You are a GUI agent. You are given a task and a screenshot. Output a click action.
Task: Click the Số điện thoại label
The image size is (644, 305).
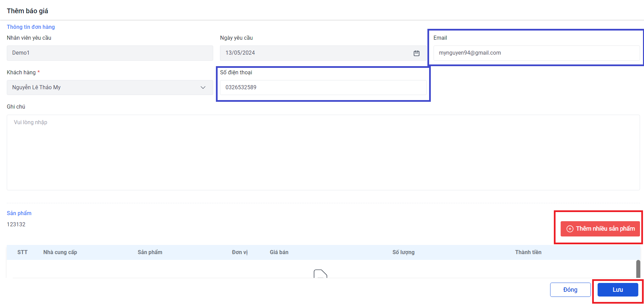pyautogui.click(x=236, y=72)
